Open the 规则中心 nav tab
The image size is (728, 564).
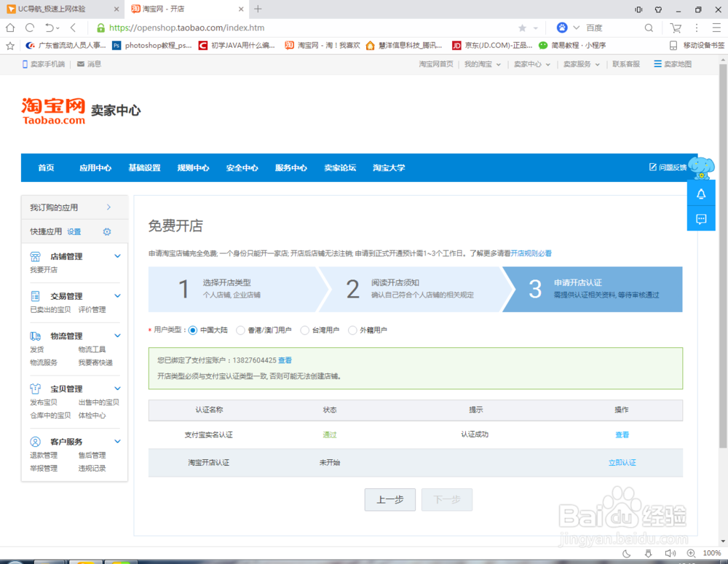[x=193, y=167]
